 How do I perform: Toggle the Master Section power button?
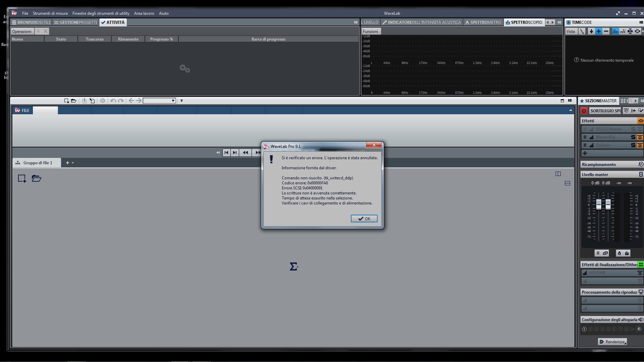tap(584, 111)
